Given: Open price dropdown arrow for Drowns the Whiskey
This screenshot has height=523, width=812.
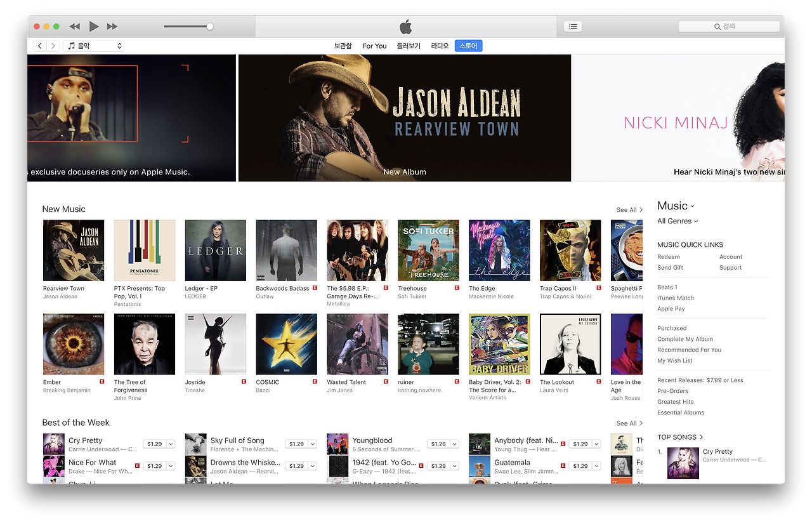Looking at the screenshot, I should tap(312, 466).
